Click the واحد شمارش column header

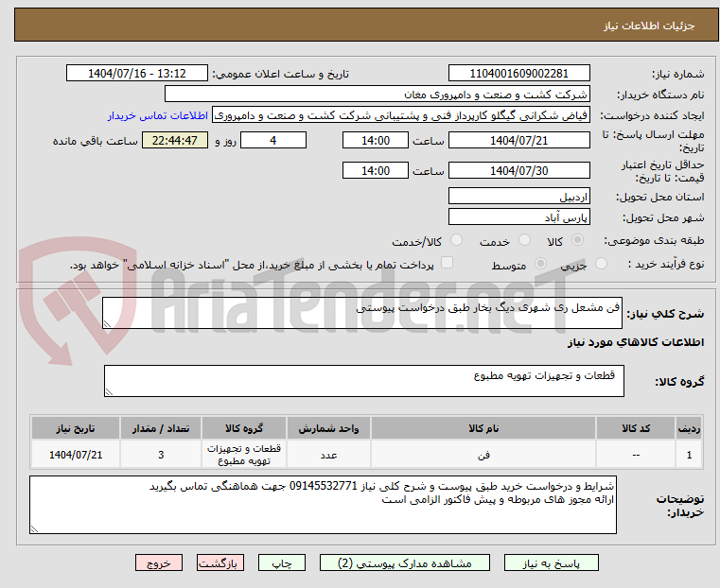coord(328,428)
